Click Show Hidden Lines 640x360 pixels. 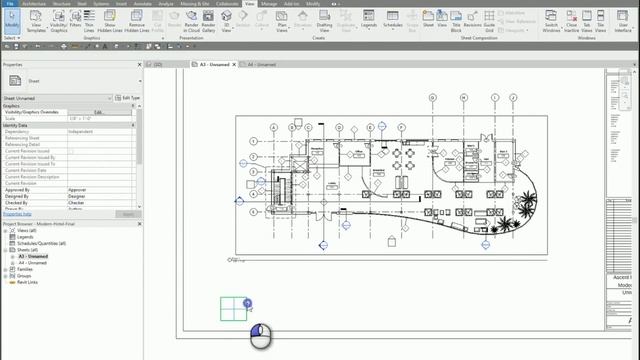pos(110,21)
